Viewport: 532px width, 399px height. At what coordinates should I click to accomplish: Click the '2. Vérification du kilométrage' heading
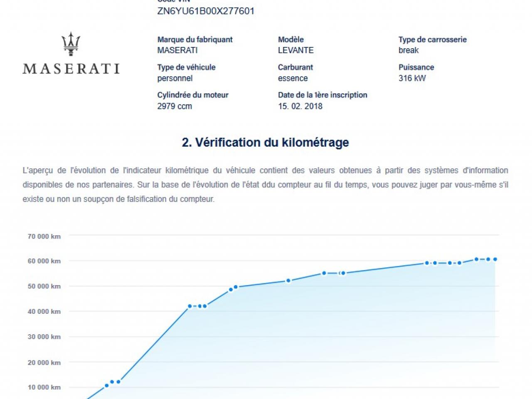(265, 143)
